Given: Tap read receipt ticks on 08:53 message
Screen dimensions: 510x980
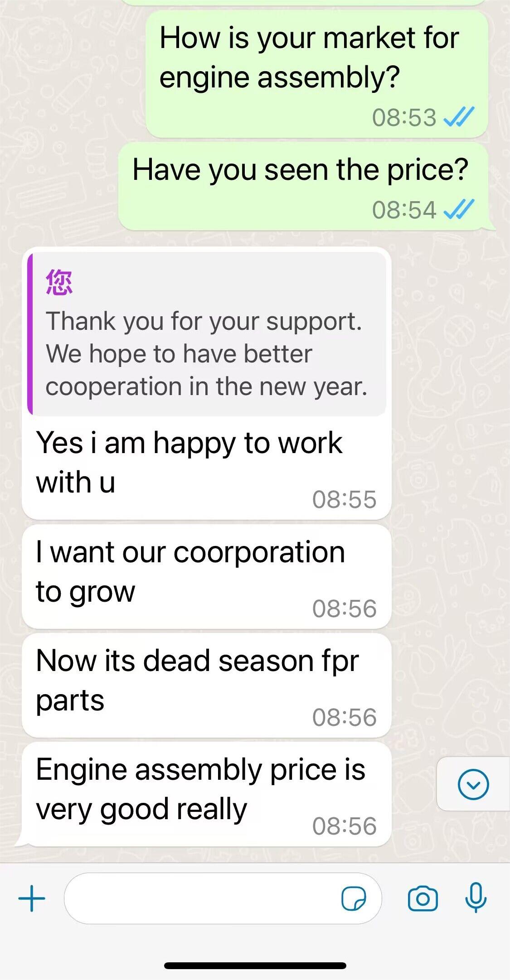Looking at the screenshot, I should point(458,117).
